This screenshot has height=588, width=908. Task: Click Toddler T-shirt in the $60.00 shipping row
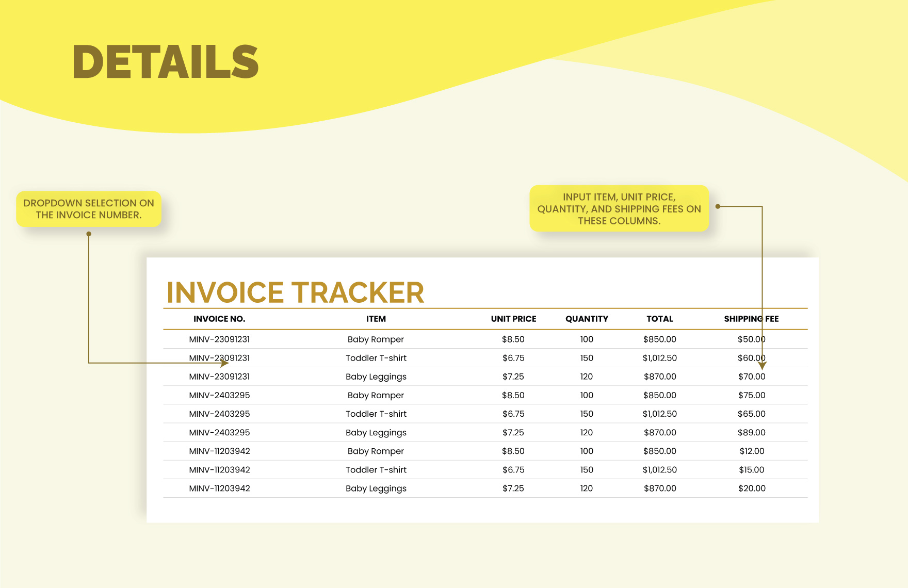(x=376, y=358)
